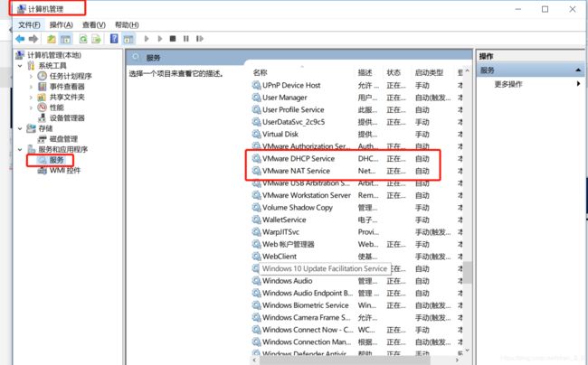Open the 操作(A) menu
This screenshot has width=588, height=365.
coord(62,24)
